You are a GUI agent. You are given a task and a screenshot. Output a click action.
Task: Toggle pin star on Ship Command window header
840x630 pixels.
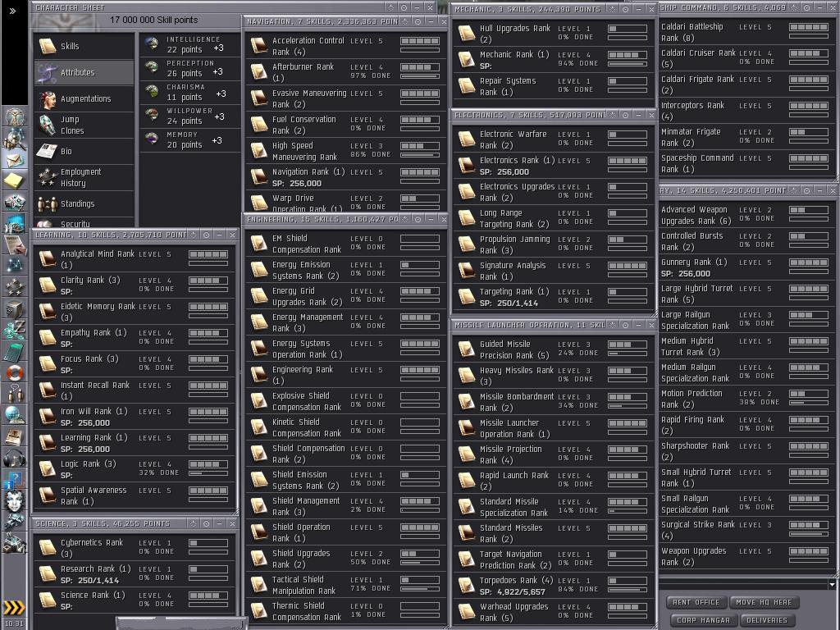tap(794, 7)
